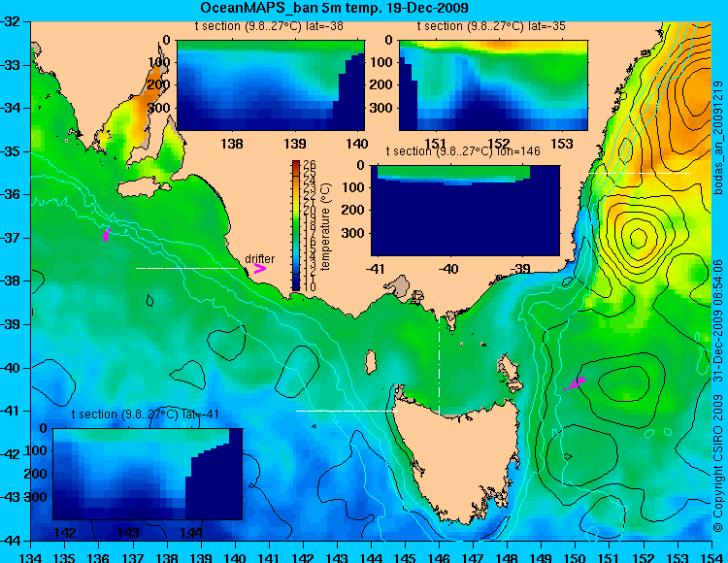Click the "153" longitude tick of lat=-35 inset
728x563 pixels.
click(562, 144)
